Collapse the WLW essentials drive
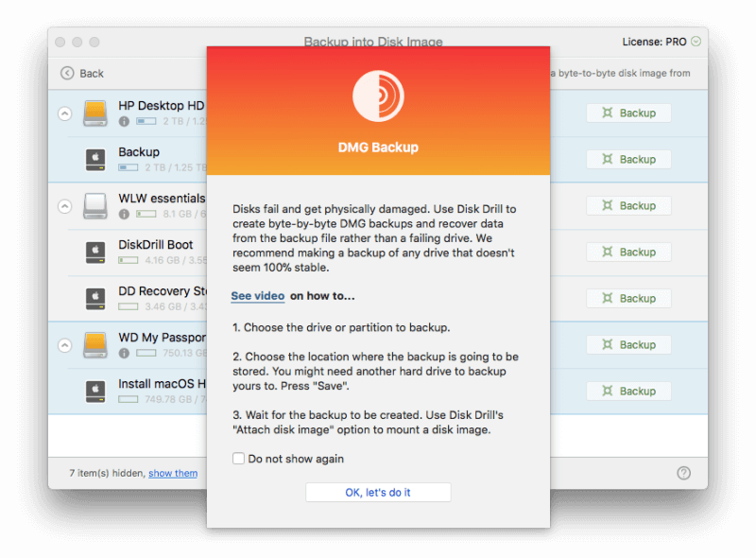Viewport: 756px width, 558px height. coord(64,206)
